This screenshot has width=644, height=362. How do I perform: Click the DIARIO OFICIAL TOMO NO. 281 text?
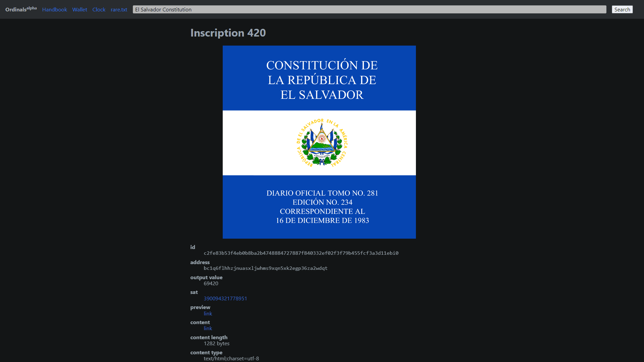tap(322, 193)
